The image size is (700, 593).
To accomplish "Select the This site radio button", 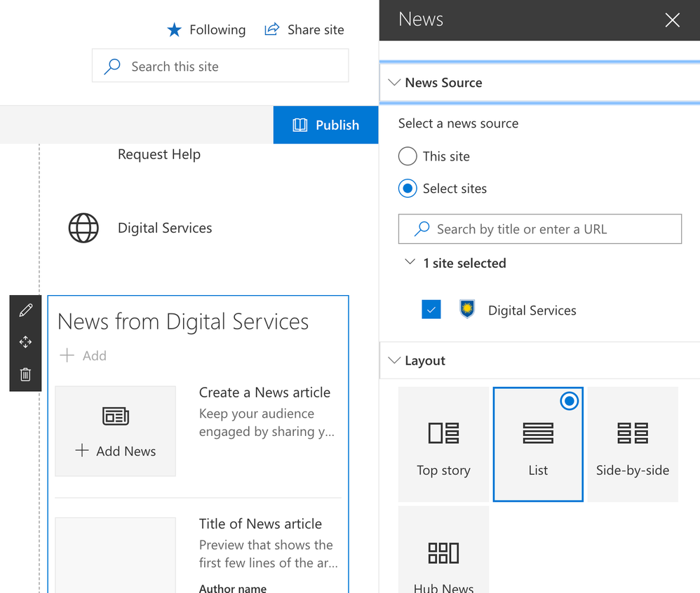I will point(408,156).
